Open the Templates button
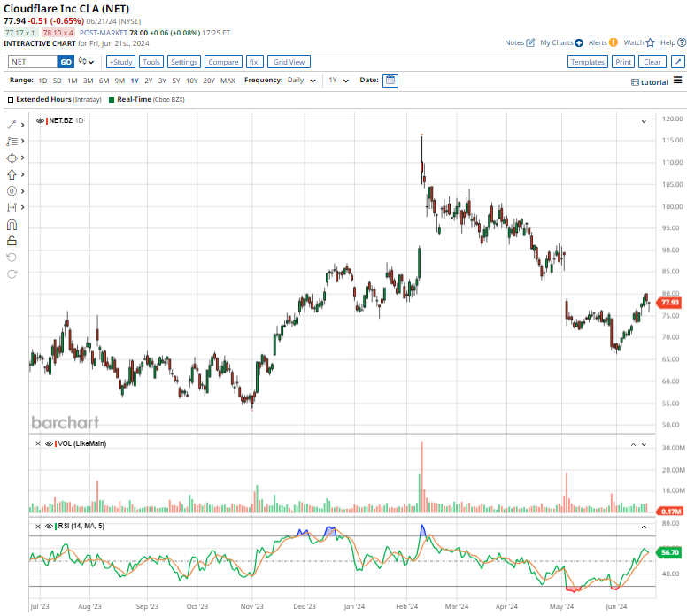Image resolution: width=687 pixels, height=616 pixels. pos(587,62)
